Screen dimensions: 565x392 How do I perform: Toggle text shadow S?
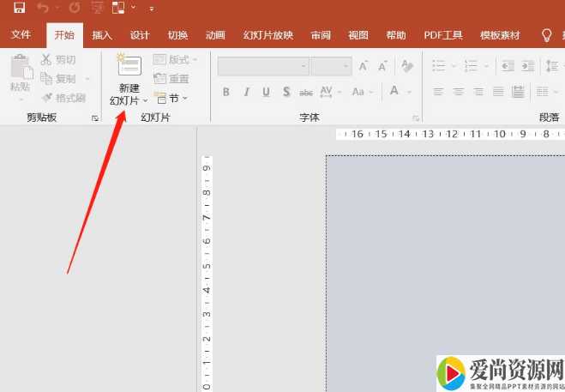tap(286, 92)
